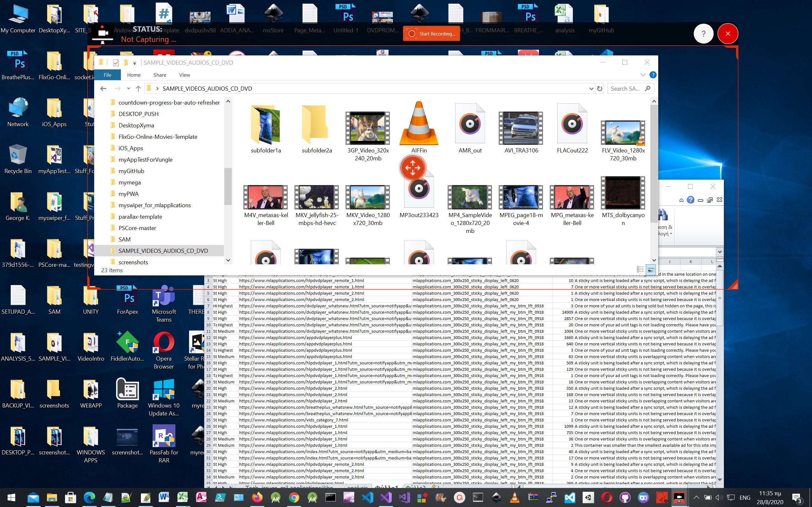This screenshot has width=812, height=507.
Task: Click the Search SA... input field
Action: click(x=625, y=88)
